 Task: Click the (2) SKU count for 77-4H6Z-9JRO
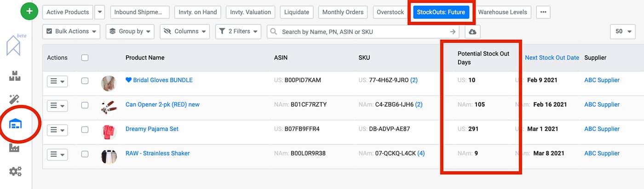(414, 80)
